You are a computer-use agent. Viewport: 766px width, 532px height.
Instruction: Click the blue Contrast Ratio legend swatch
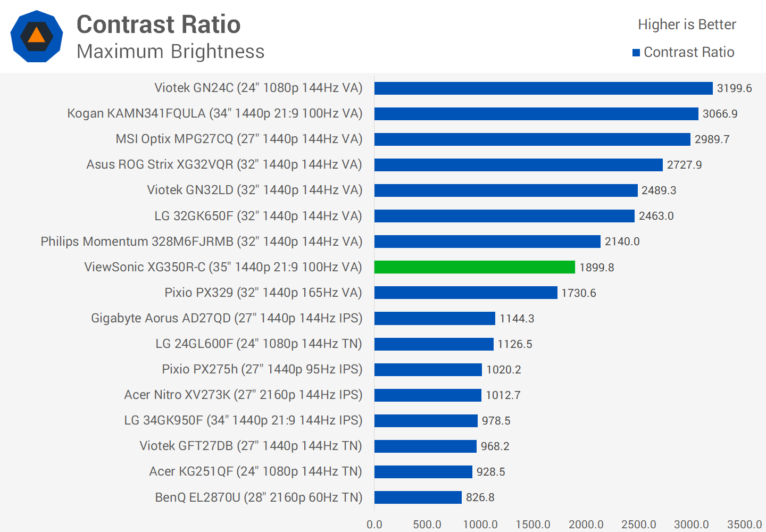pos(636,53)
